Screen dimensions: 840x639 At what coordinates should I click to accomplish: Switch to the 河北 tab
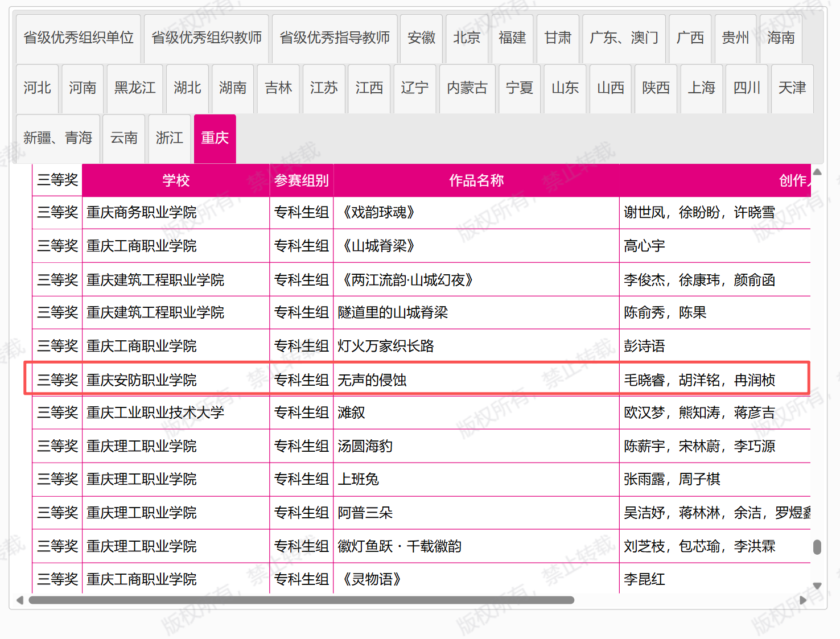[38, 89]
